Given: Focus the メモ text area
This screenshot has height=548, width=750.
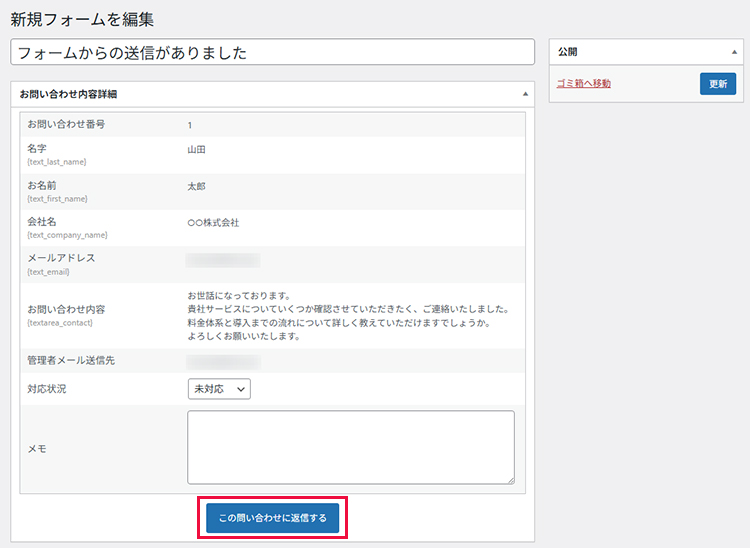Looking at the screenshot, I should (350, 447).
